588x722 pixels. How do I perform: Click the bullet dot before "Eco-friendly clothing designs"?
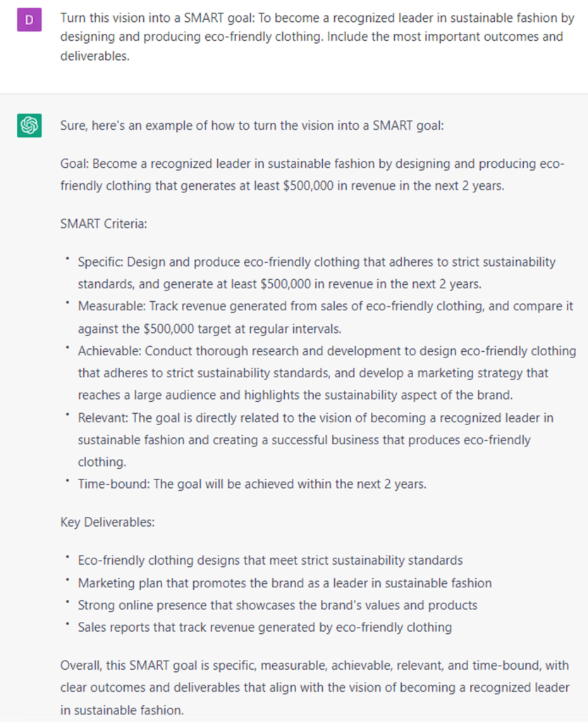coord(66,559)
